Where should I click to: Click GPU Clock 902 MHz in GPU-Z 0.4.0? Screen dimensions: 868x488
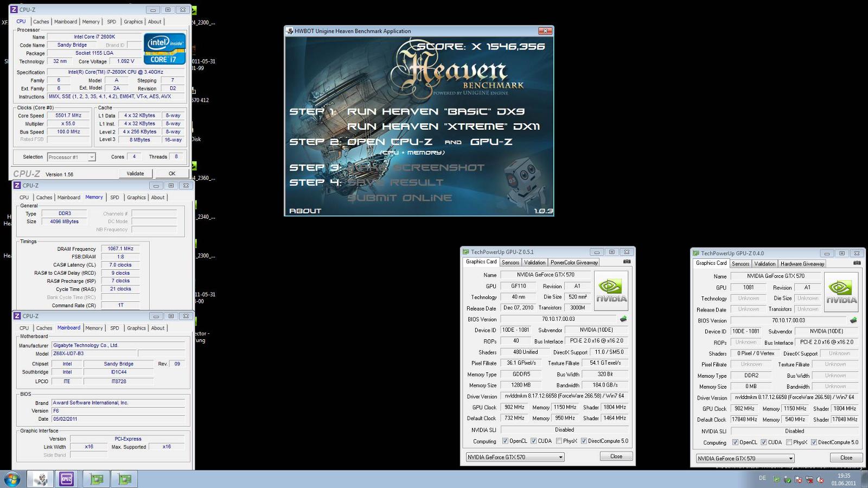tap(744, 408)
